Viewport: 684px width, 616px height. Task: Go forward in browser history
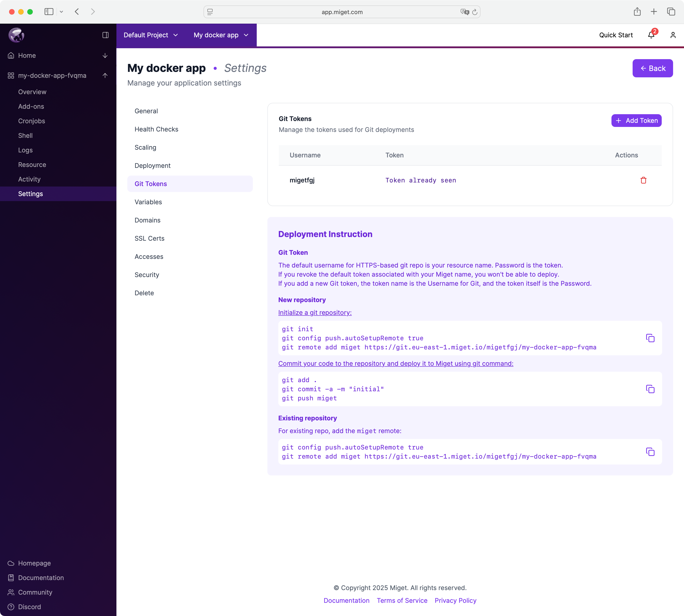point(93,12)
